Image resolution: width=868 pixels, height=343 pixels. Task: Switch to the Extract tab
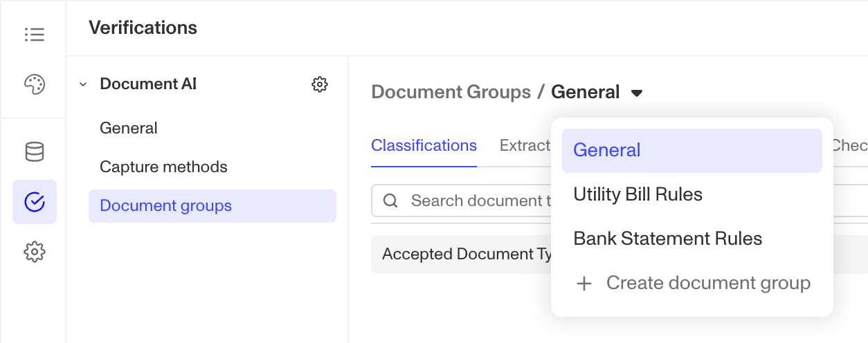525,146
